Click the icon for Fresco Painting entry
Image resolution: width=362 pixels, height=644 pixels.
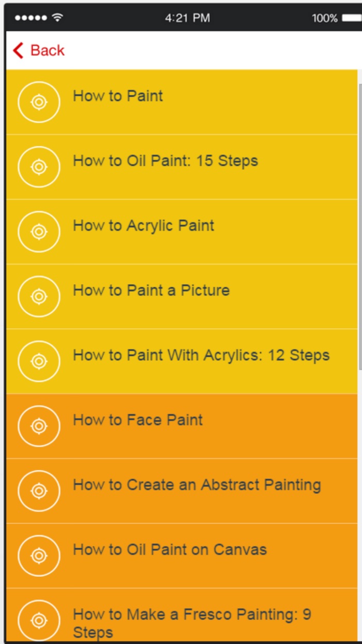point(39,620)
